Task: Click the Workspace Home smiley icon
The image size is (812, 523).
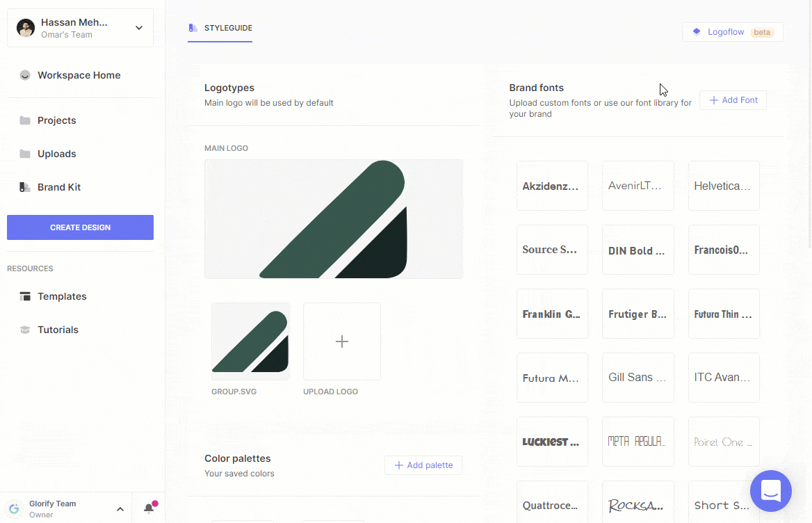Action: [25, 76]
